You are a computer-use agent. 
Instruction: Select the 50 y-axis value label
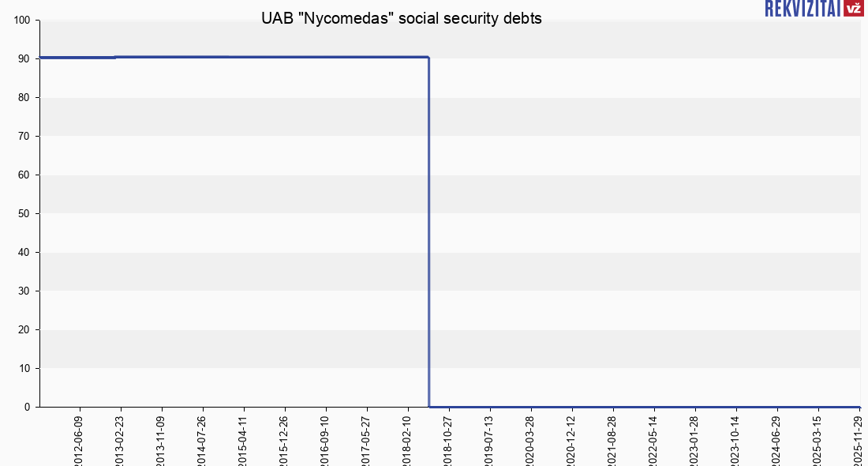[x=24, y=214]
